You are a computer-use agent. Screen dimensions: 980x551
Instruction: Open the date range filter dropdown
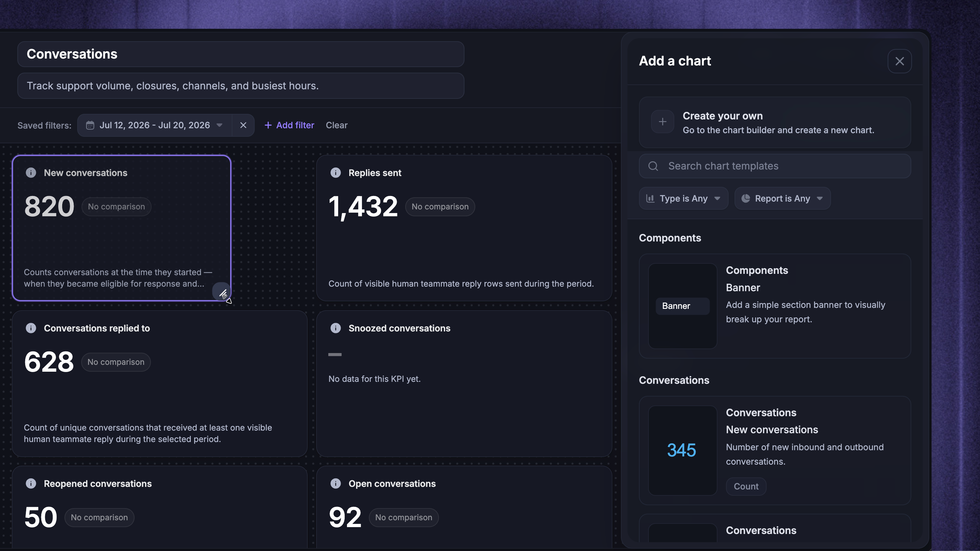point(154,125)
